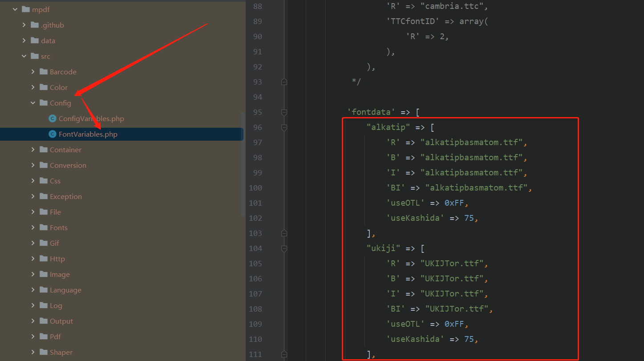Click the Config folder icon

click(43, 103)
